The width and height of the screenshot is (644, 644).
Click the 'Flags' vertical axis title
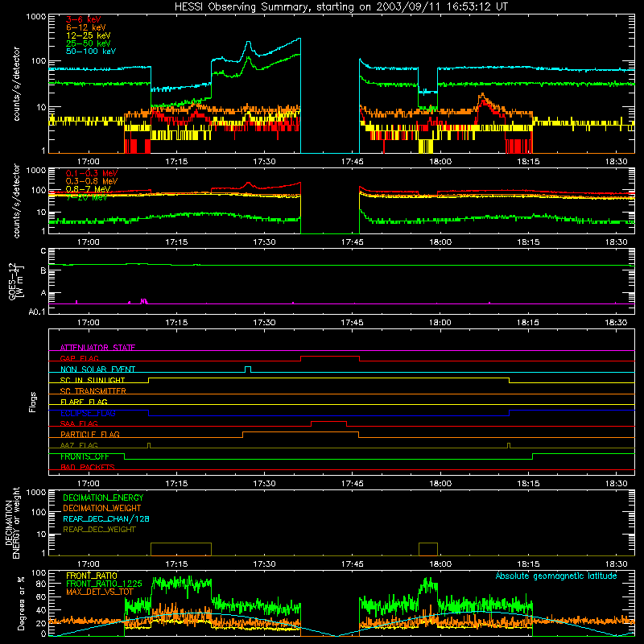click(33, 402)
